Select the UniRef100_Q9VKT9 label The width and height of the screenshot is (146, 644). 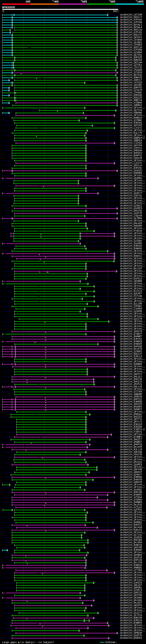point(131,332)
